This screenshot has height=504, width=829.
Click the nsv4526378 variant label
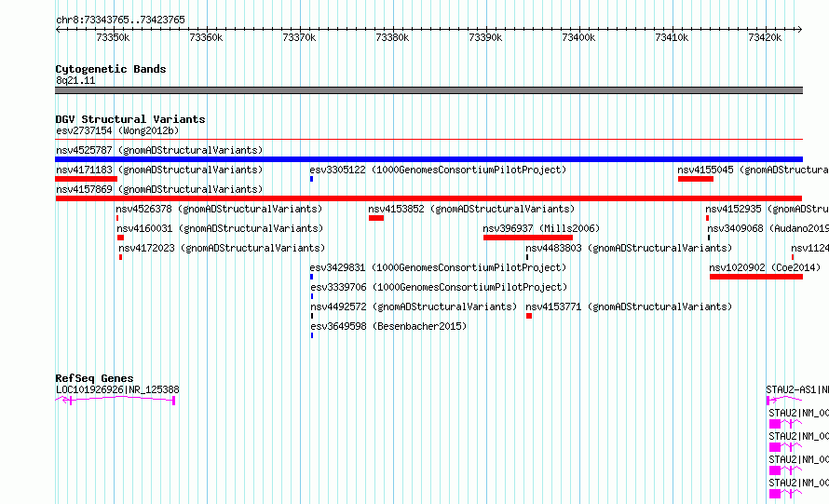pyautogui.click(x=219, y=209)
